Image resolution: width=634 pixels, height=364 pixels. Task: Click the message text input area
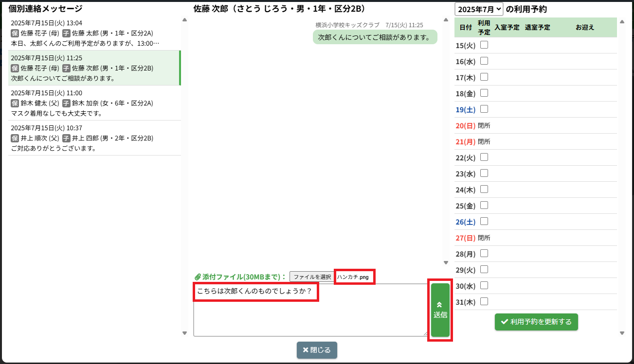coord(310,317)
